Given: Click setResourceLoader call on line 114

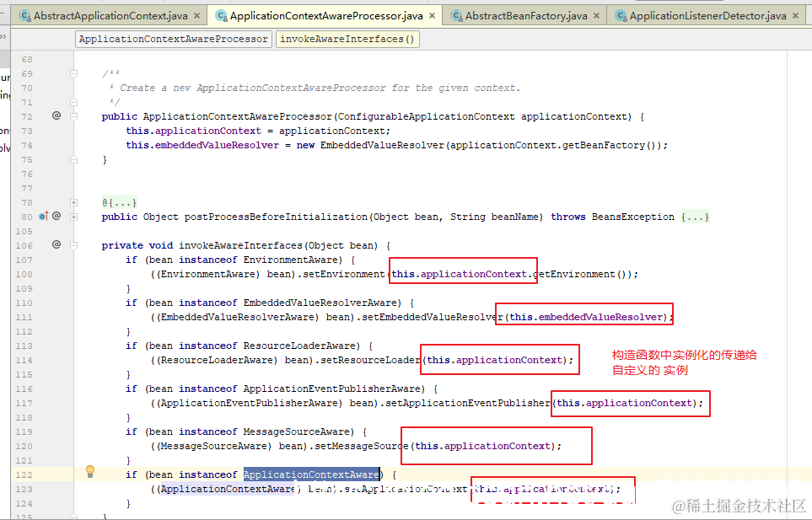Looking at the screenshot, I should 370,360.
